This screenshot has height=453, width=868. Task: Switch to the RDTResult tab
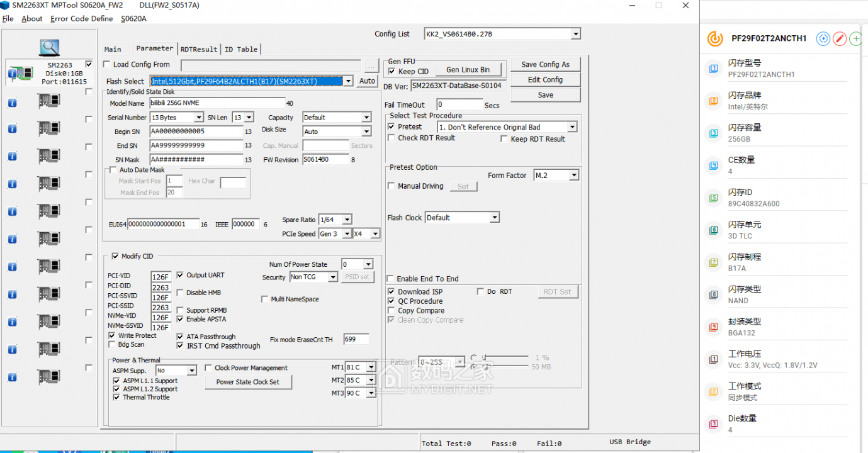pos(199,49)
